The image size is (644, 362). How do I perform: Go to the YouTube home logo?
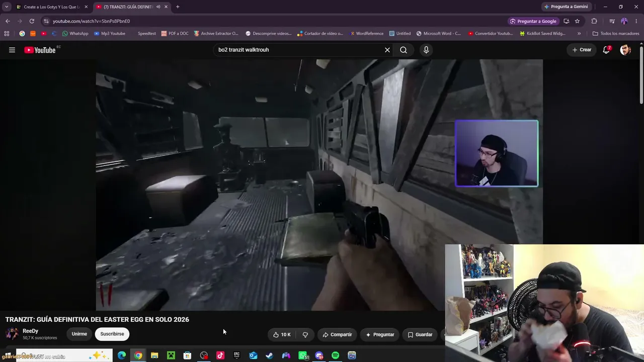point(40,50)
